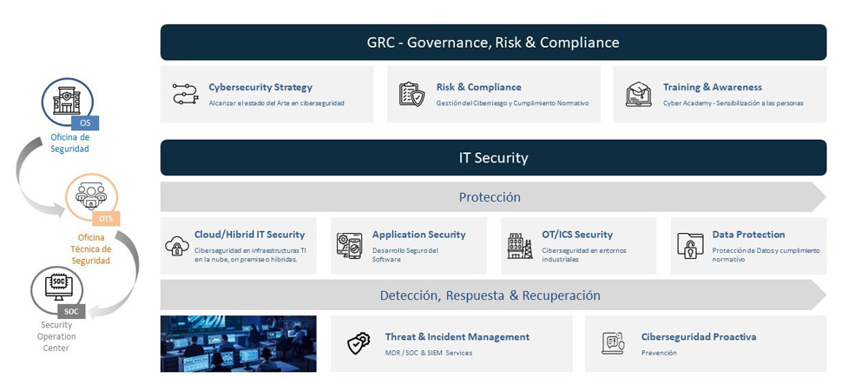
Task: Click the Detección, Respuesta & Recuperación banner
Action: click(x=490, y=295)
